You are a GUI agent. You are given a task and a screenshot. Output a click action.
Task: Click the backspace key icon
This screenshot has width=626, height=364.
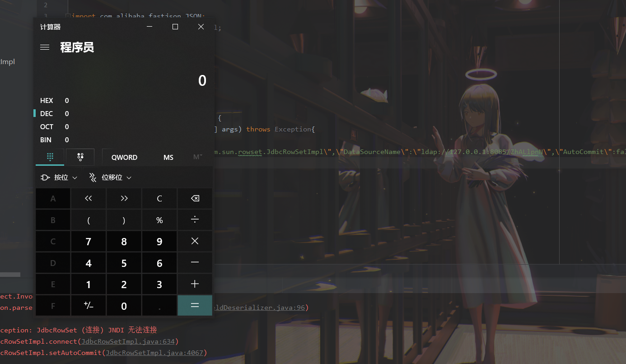click(195, 198)
